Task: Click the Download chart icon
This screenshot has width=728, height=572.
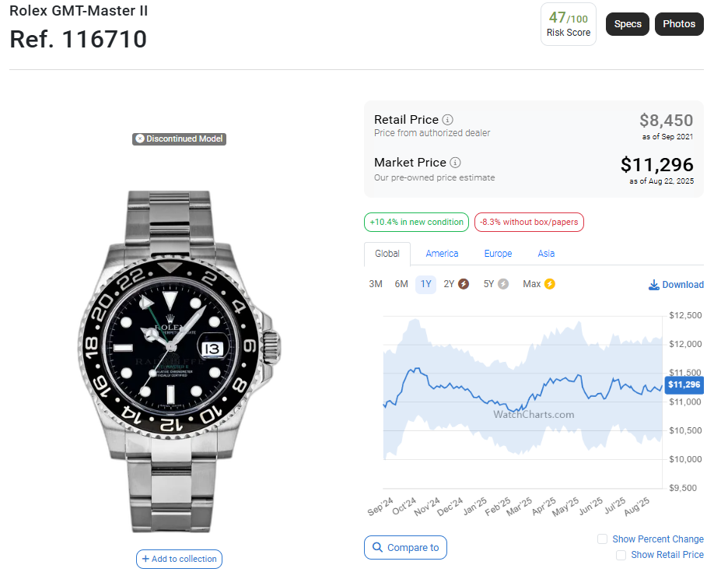Action: point(654,285)
